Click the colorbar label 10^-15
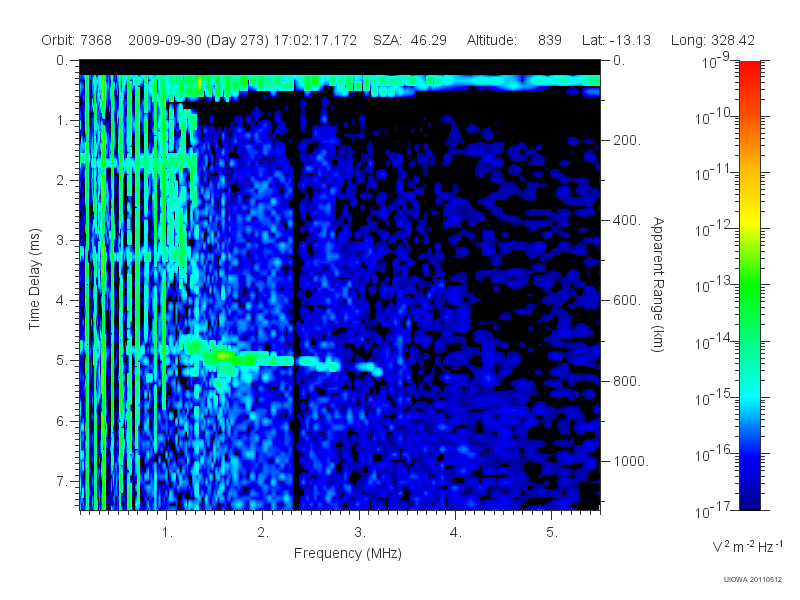This screenshot has height=600, width=800. [714, 397]
